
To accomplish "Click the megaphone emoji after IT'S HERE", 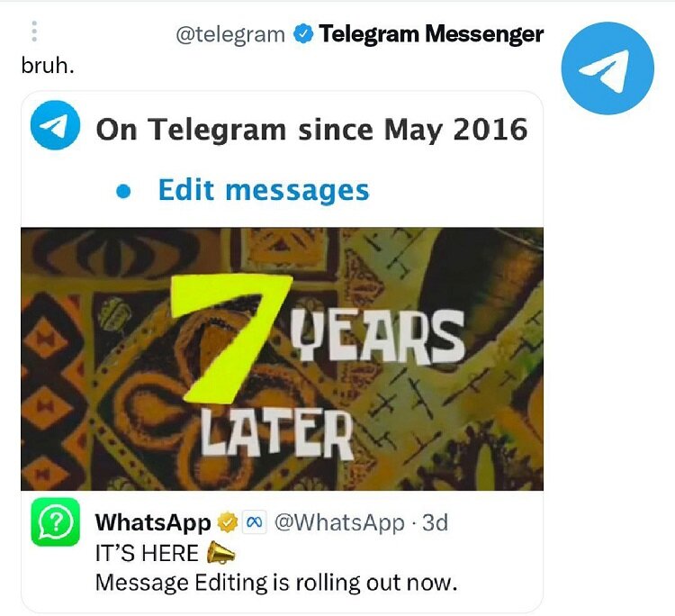I will point(220,553).
